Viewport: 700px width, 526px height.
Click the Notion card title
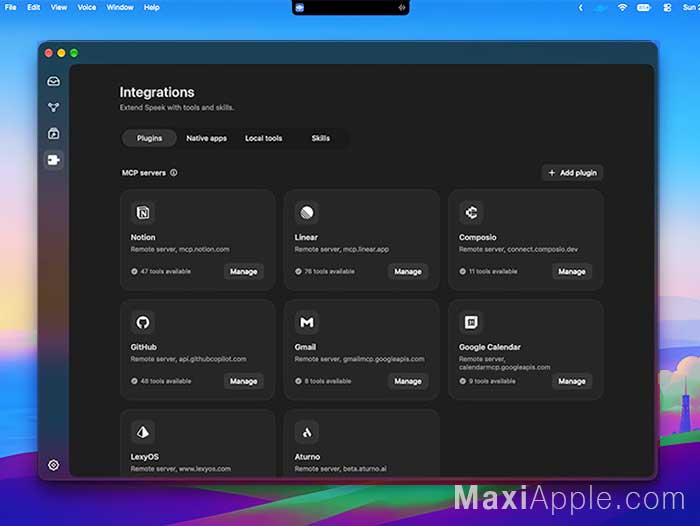[x=143, y=237]
